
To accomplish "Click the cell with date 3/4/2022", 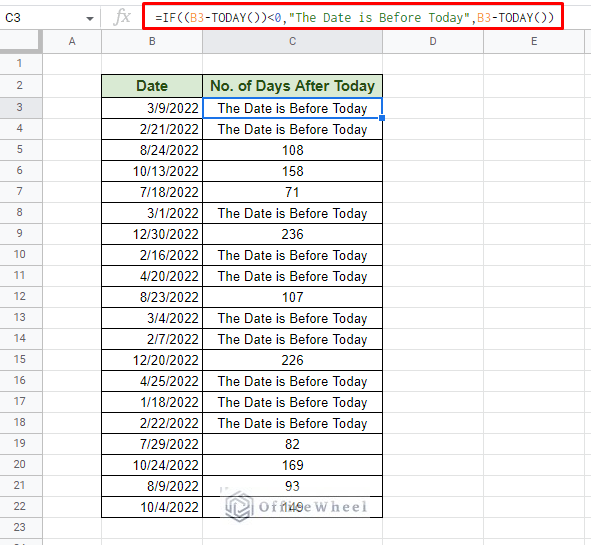I will click(152, 318).
